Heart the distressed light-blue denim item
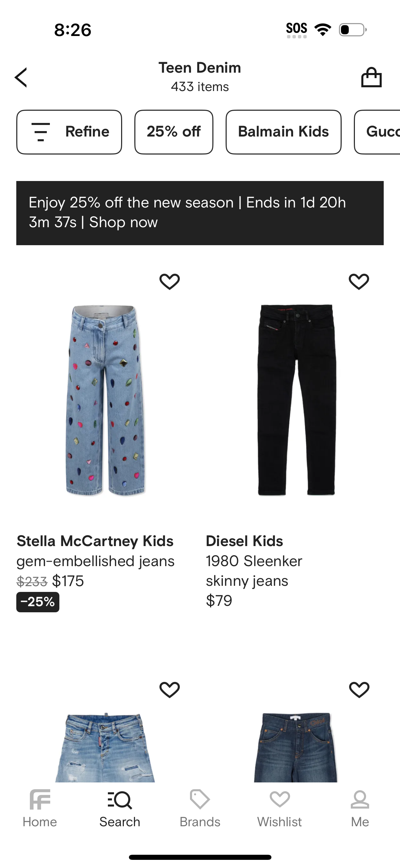Image resolution: width=400 pixels, height=868 pixels. coord(169,690)
